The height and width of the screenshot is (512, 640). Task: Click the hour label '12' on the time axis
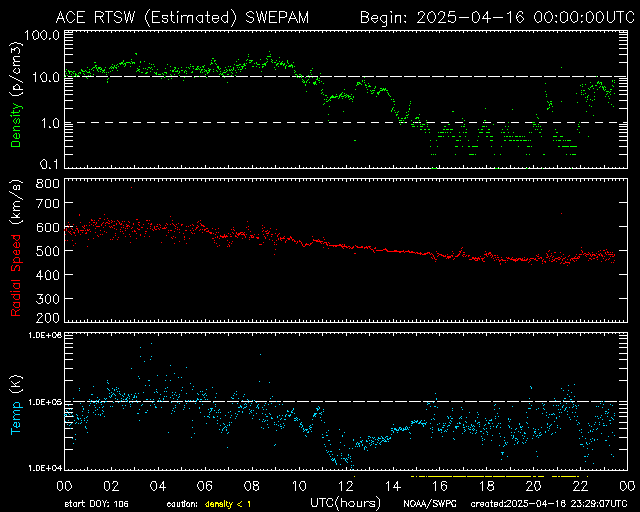point(346,486)
